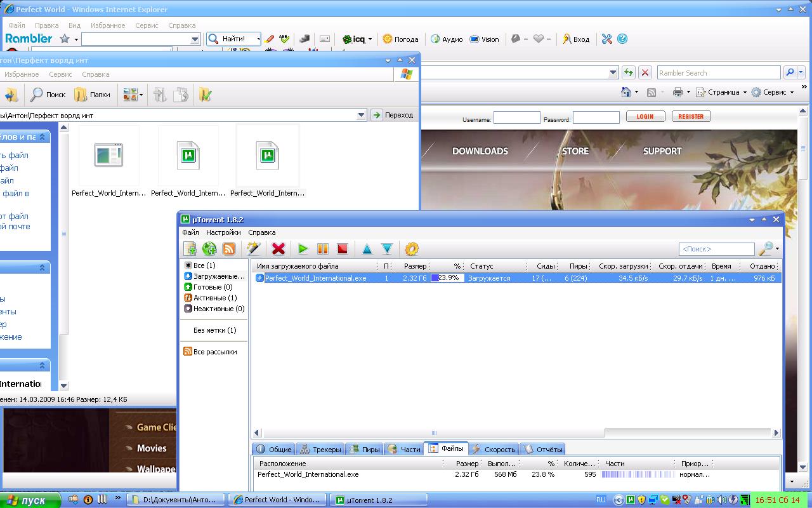Select Активные (1) category
This screenshot has height=508, width=812.
[210, 298]
